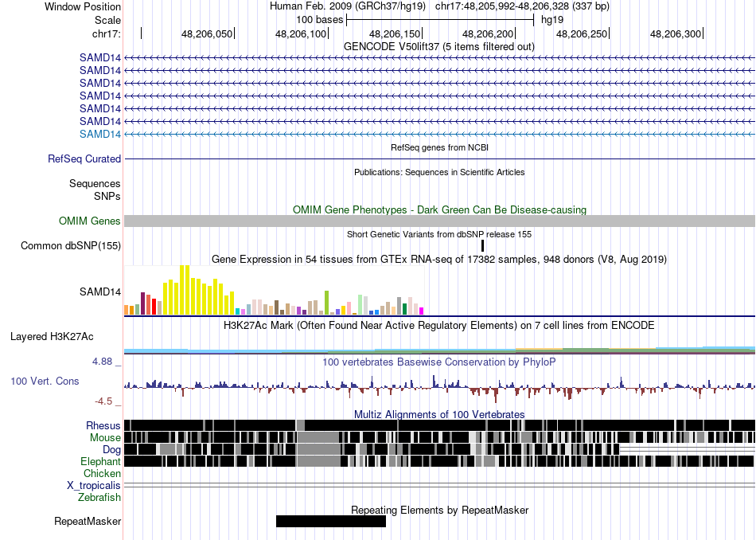
Task: Select the light-blue SAMD14 transcript label
Action: pyautogui.click(x=100, y=134)
